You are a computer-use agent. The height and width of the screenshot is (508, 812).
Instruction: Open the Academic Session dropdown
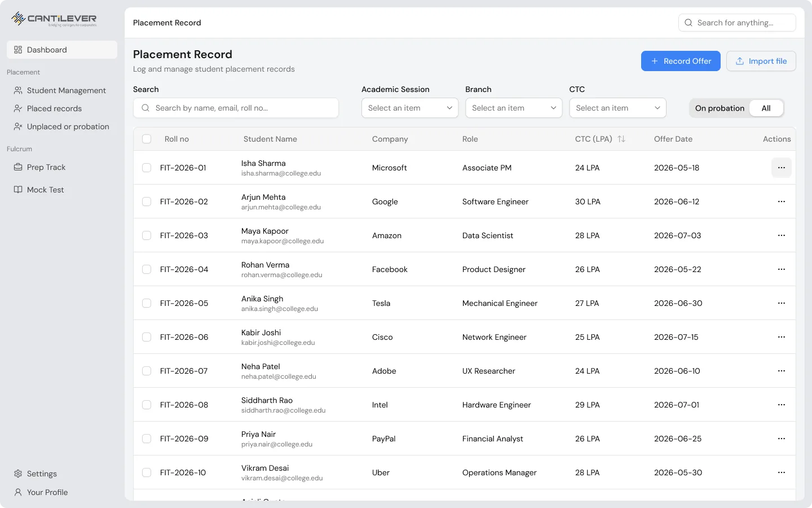tap(410, 108)
